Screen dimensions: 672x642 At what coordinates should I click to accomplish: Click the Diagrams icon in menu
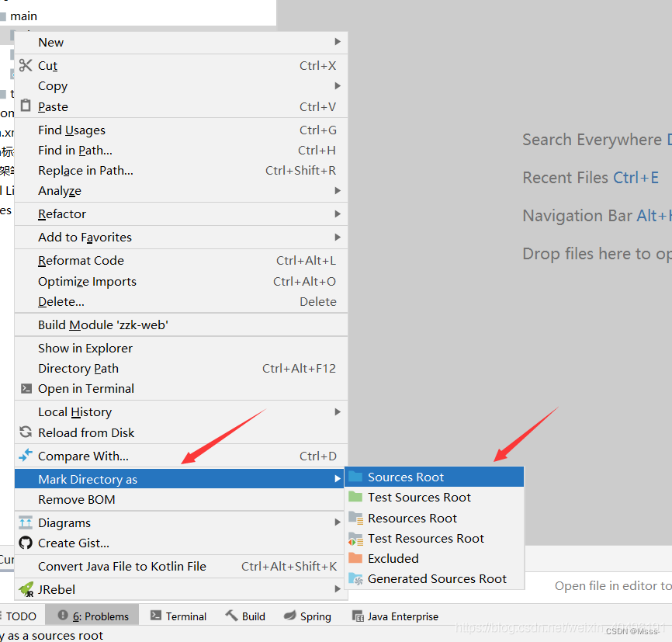(26, 522)
